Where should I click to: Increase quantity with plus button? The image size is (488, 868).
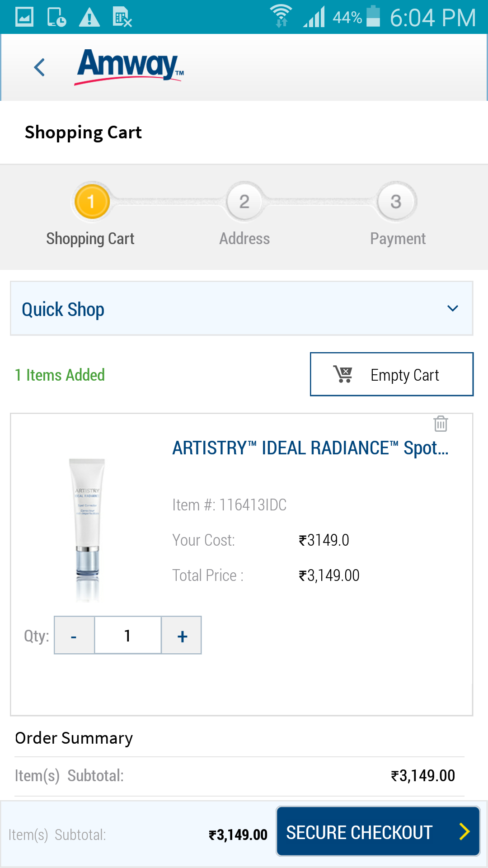182,636
